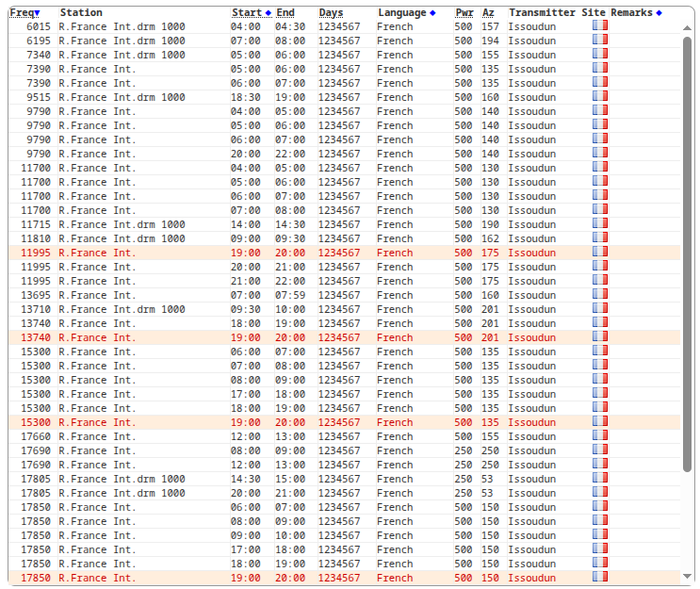Image resolution: width=700 pixels, height=589 pixels.
Task: Click start time 12:00 in 17660 row
Action: 246,436
